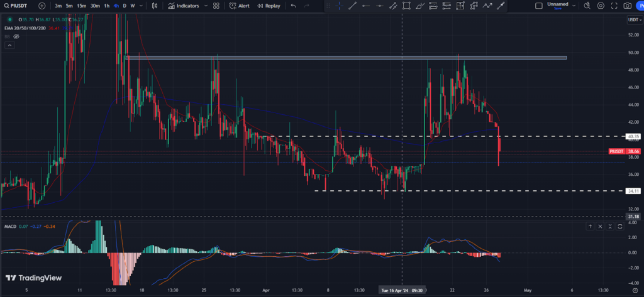Screen dimensions: 644x297
Task: Select the brush drawing tool
Action: point(419,6)
